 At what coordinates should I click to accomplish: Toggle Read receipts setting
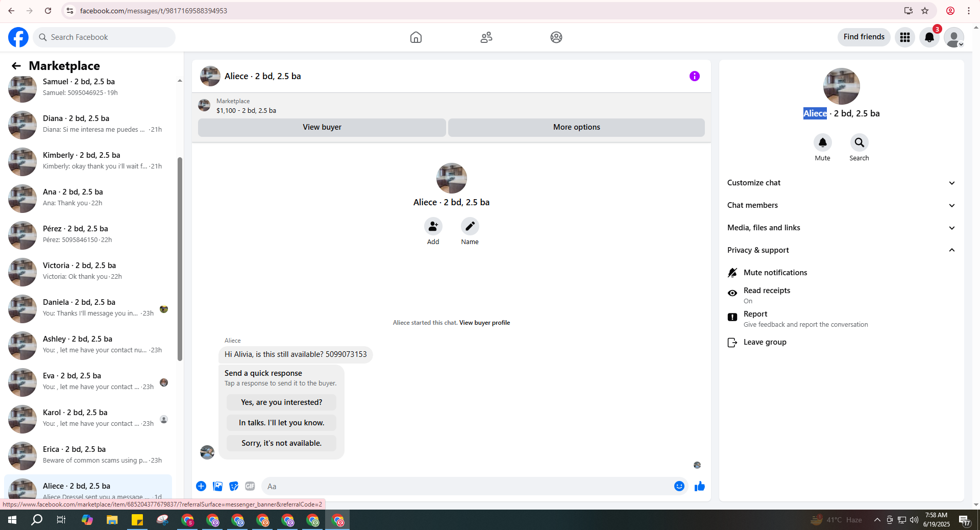(x=841, y=295)
